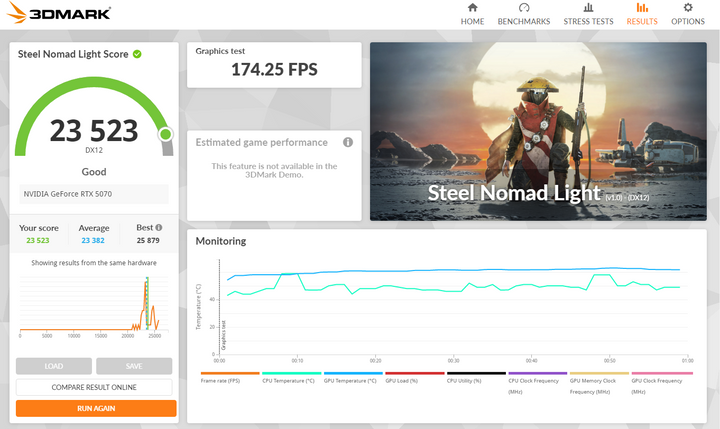Screen dimensions: 720x429
Task: Click the green Your score value
Action: pyautogui.click(x=38, y=240)
